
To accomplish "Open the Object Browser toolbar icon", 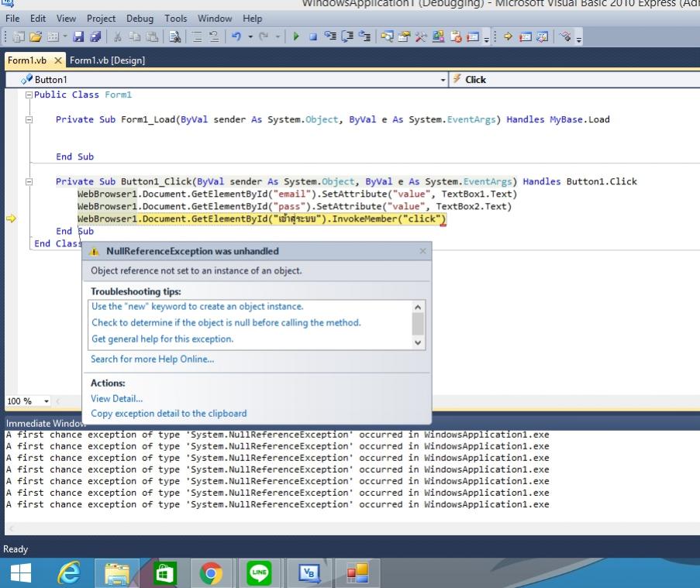I will point(439,36).
